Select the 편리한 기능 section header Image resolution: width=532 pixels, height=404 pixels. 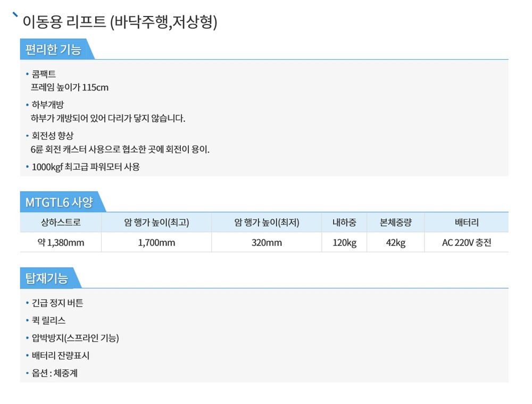(53, 50)
